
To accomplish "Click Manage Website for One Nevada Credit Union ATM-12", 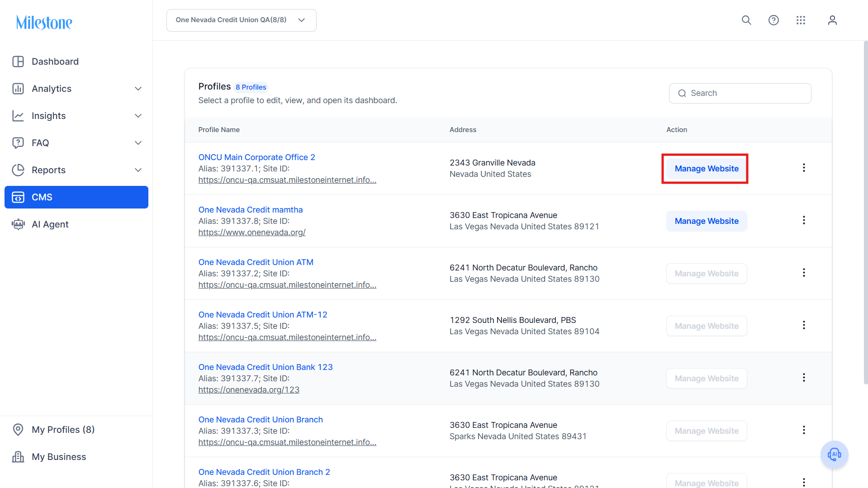I will [707, 326].
